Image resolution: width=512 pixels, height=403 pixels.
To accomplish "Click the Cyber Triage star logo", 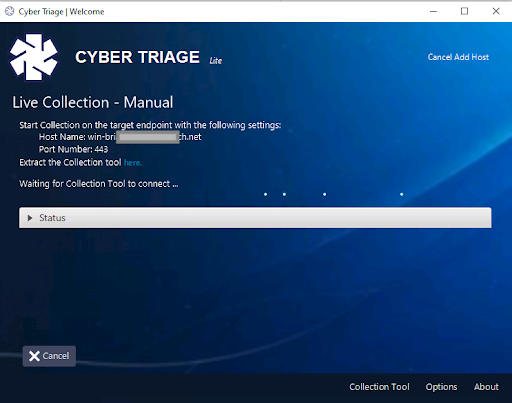I will [x=34, y=57].
